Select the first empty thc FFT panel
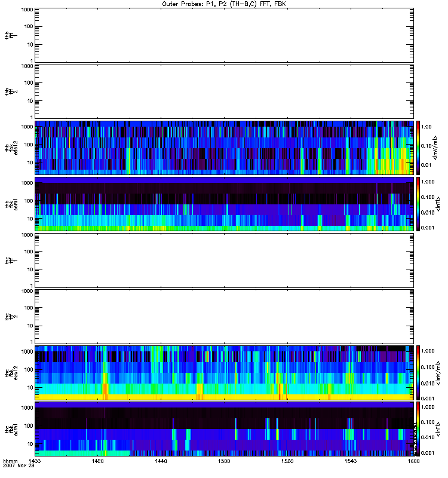Image resolution: width=448 pixels, height=478 pixels. point(224,260)
